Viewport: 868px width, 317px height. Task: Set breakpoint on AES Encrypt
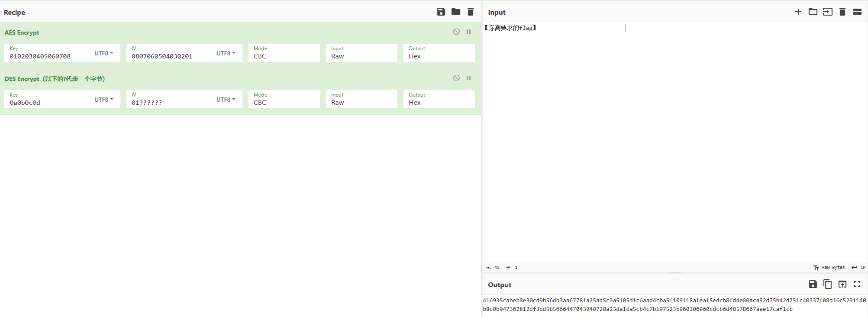(x=468, y=32)
